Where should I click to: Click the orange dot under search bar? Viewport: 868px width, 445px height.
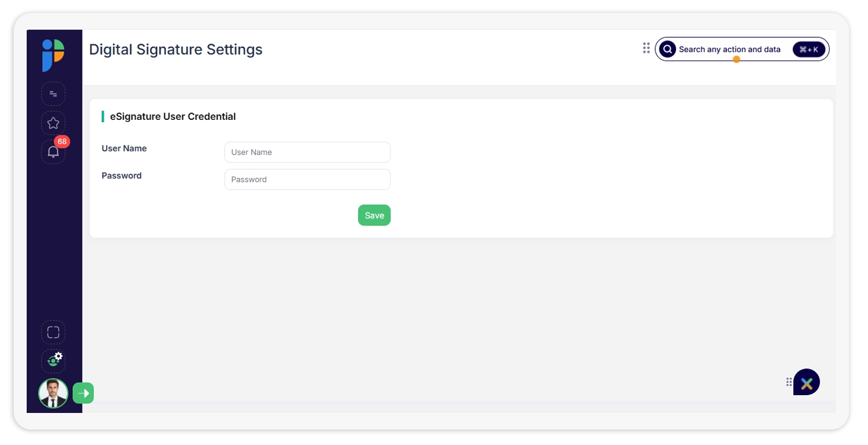click(x=736, y=59)
